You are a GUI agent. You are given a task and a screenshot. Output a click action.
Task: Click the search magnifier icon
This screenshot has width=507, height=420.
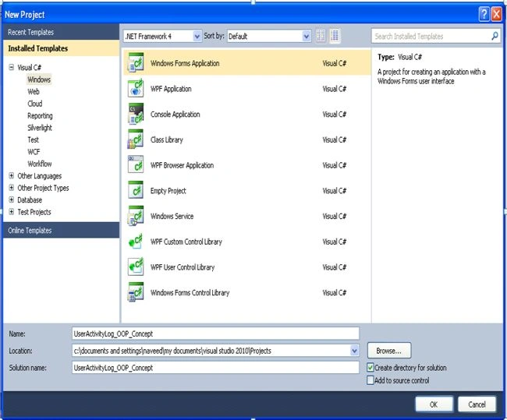point(495,36)
